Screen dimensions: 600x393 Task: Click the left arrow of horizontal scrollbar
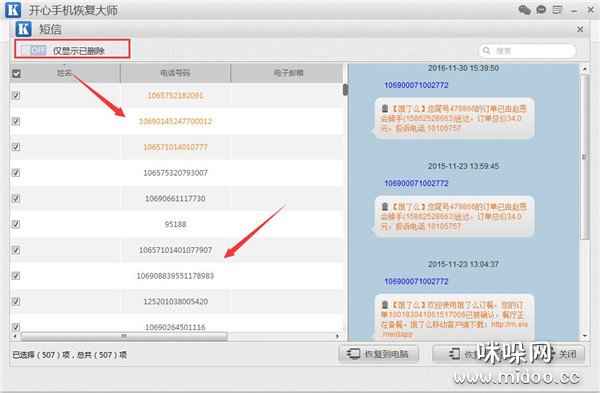pos(15,336)
